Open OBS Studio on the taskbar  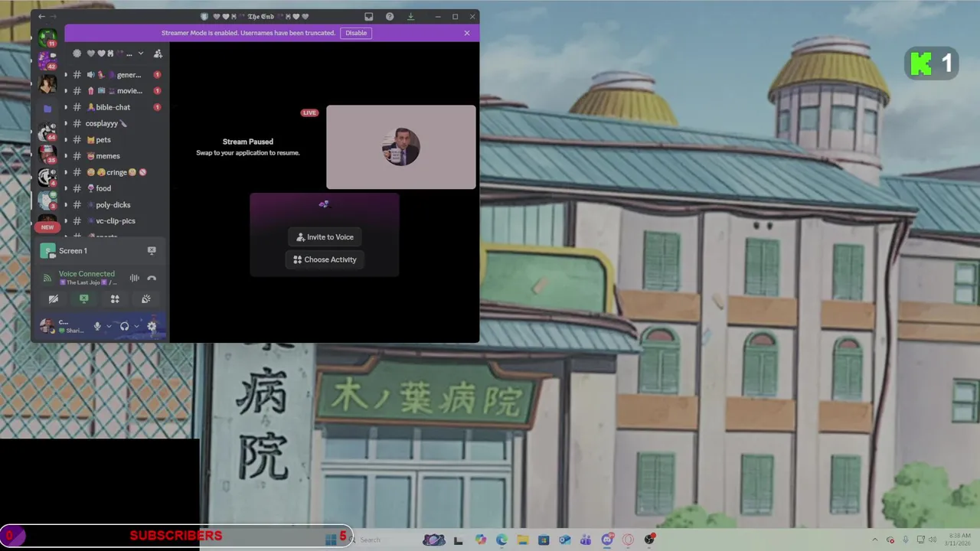point(649,540)
